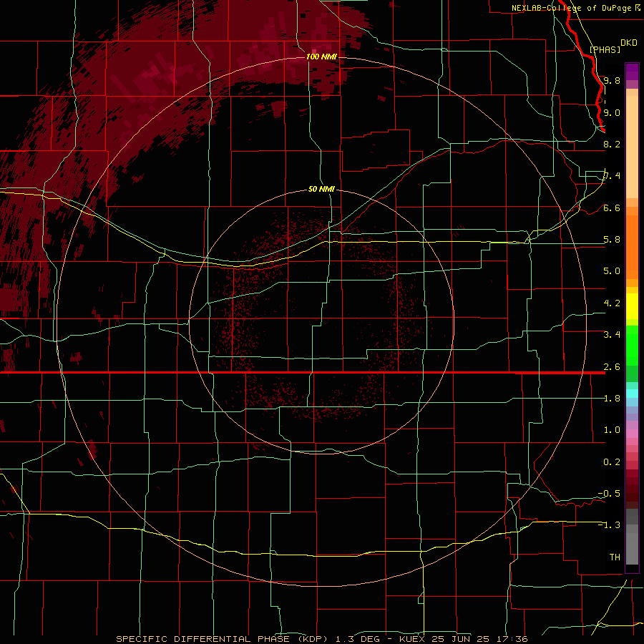Click the 25 JUN 25 date text
The image size is (644, 644).
pyautogui.click(x=460, y=639)
